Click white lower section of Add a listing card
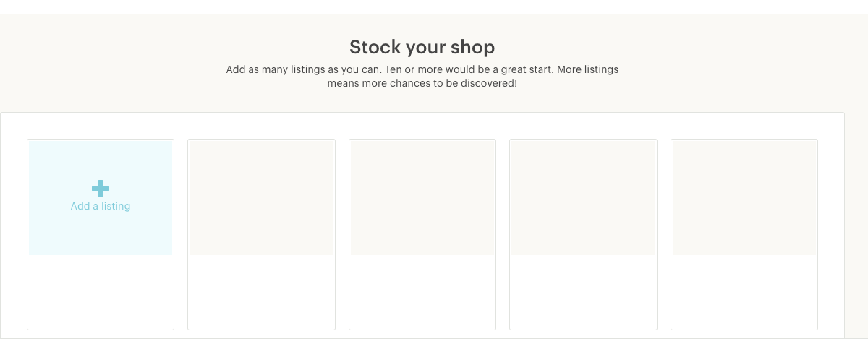Screen dimensions: 868x339 (x=101, y=293)
